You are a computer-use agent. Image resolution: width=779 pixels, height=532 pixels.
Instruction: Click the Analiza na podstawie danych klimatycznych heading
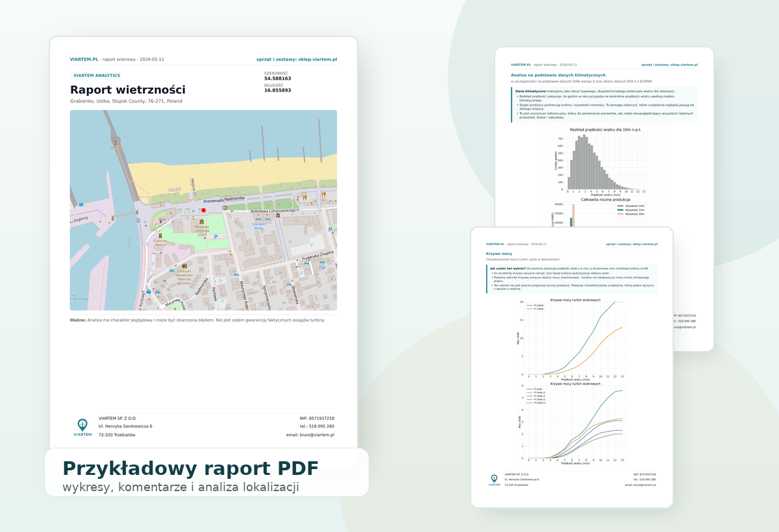pos(558,75)
